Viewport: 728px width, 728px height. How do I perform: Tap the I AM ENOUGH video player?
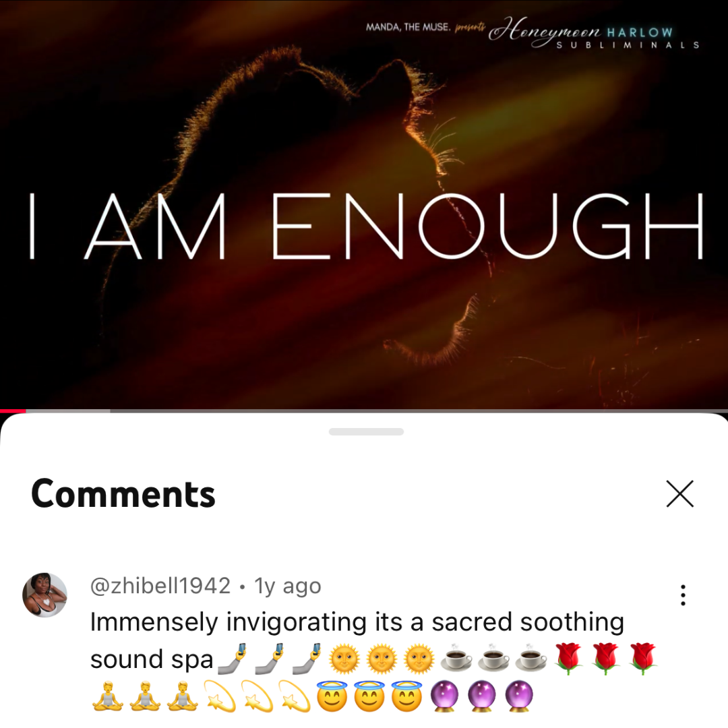(x=364, y=204)
